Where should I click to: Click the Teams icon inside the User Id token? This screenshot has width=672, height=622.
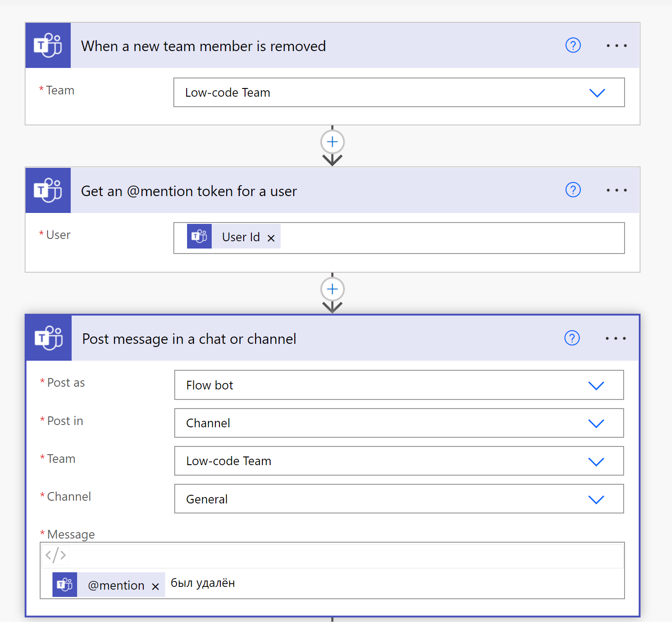199,236
